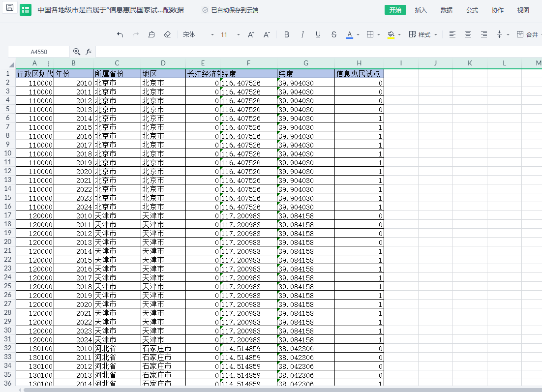Click the cell name box showing A4550
The height and width of the screenshot is (392, 542).
(x=39, y=52)
